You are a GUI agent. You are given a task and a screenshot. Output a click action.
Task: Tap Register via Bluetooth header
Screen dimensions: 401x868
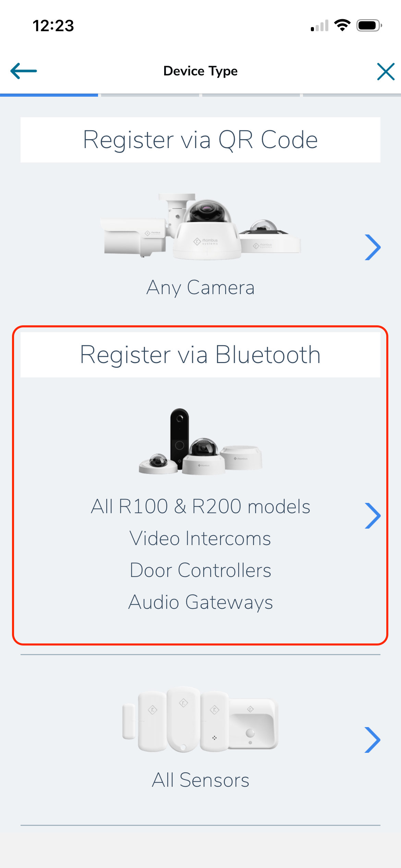(x=200, y=355)
